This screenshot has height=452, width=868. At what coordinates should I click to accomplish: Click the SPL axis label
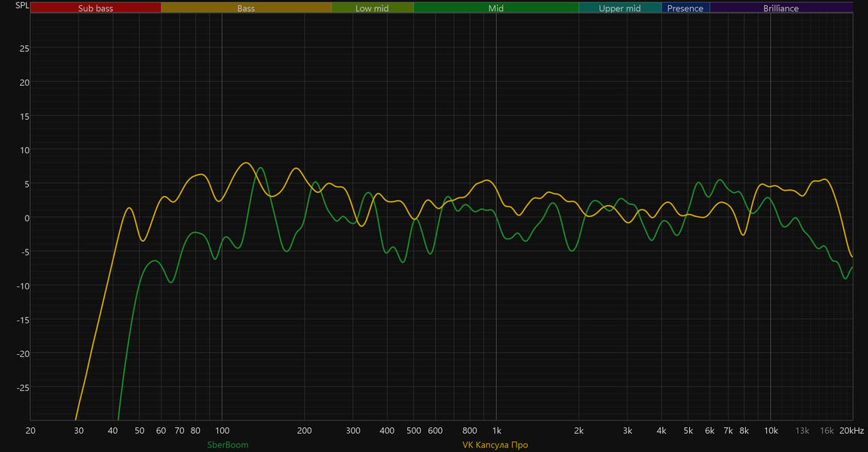click(22, 5)
